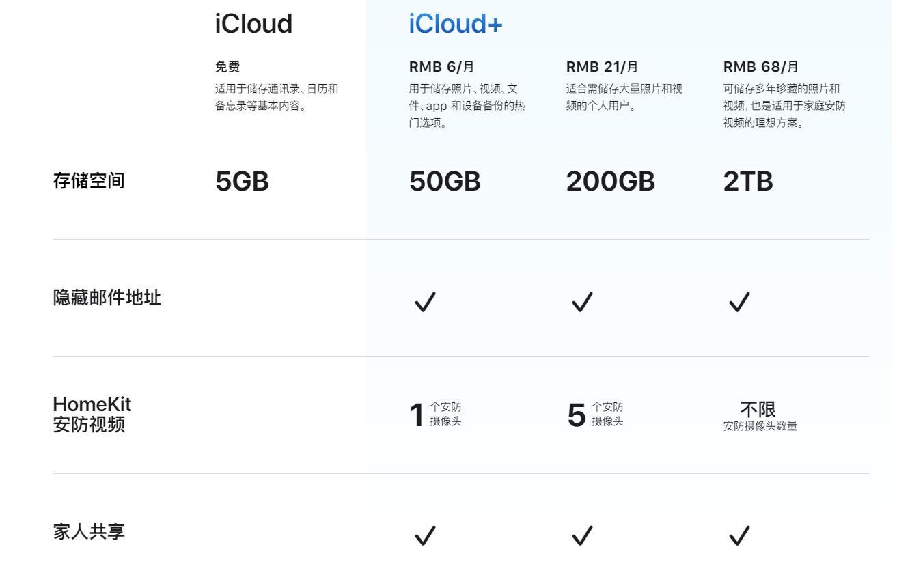The width and height of the screenshot is (897, 588).
Task: Select the RMB 68/月 price label
Action: point(760,67)
